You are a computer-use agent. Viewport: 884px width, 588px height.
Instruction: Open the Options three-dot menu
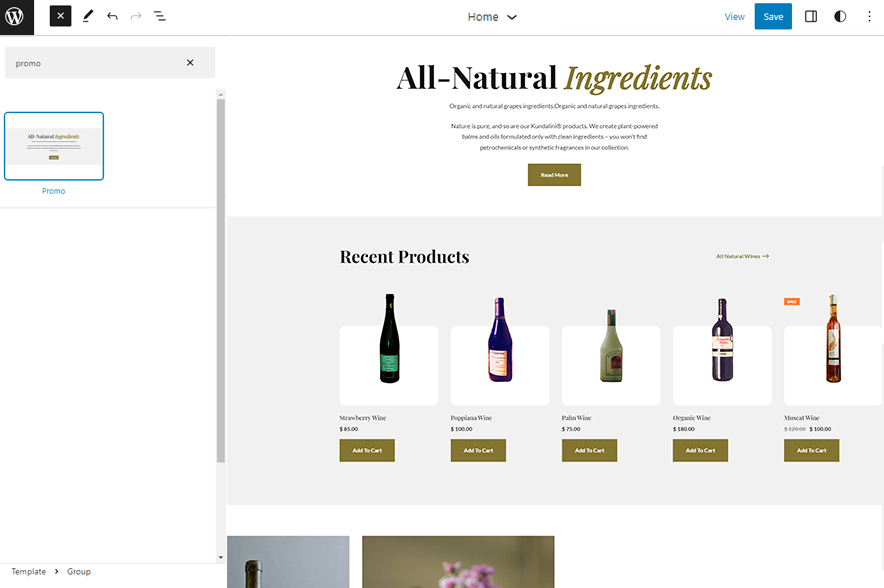[868, 17]
